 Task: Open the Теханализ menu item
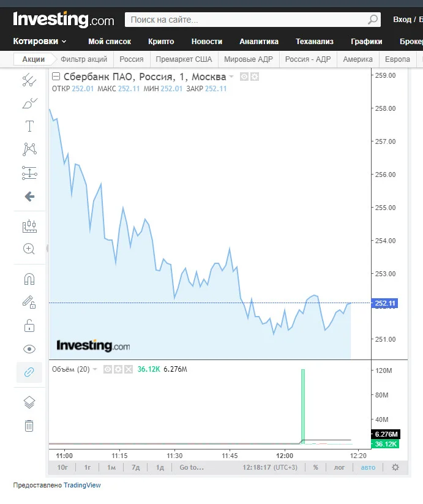[315, 42]
